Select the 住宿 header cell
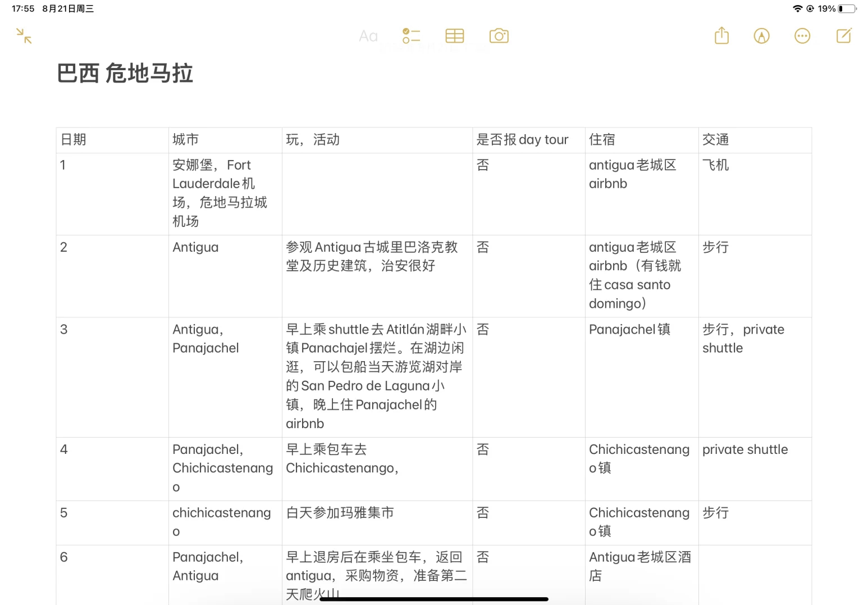 pos(642,140)
